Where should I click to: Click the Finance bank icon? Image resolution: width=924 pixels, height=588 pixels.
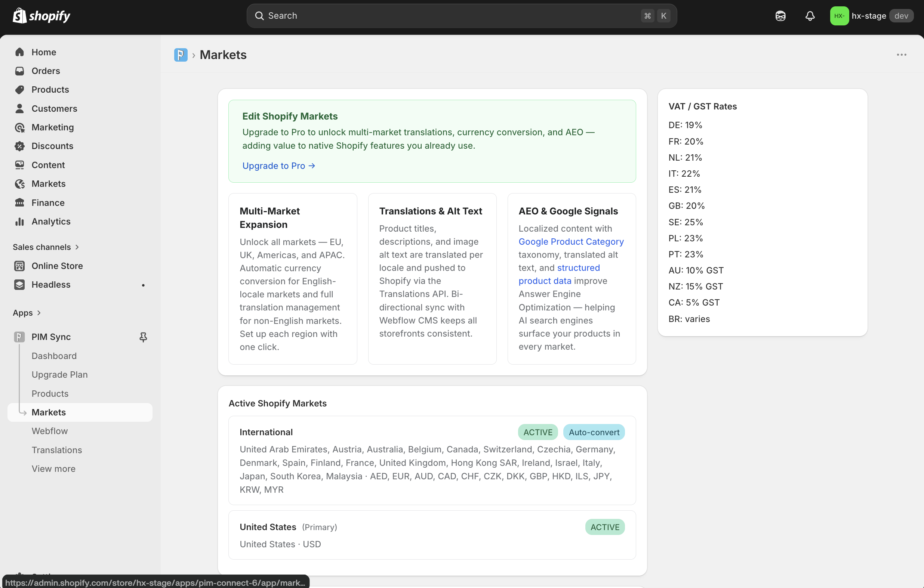(x=19, y=202)
